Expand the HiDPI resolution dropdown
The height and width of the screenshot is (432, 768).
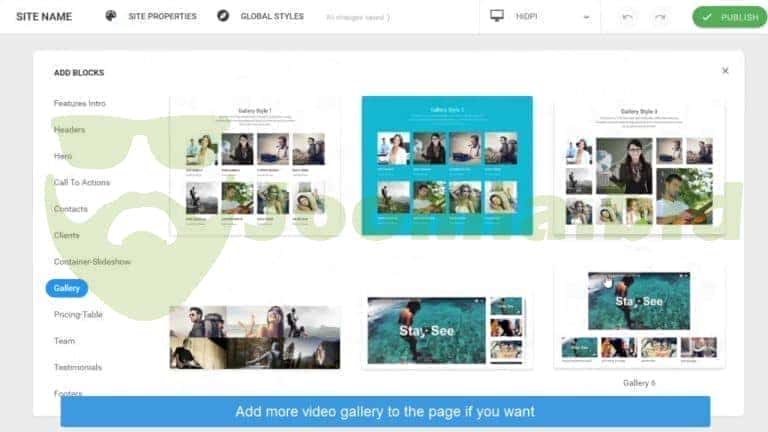pos(585,17)
